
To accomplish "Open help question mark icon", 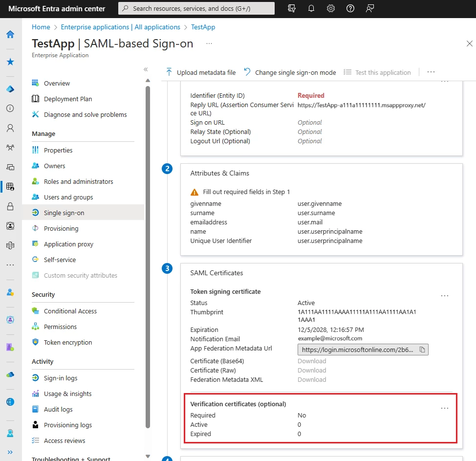I will tap(350, 8).
